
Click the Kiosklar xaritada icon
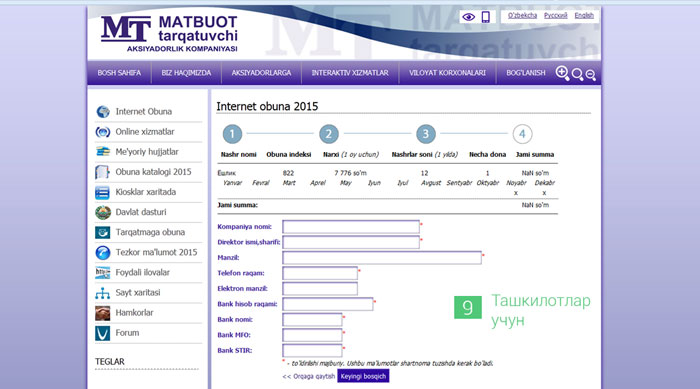(103, 192)
